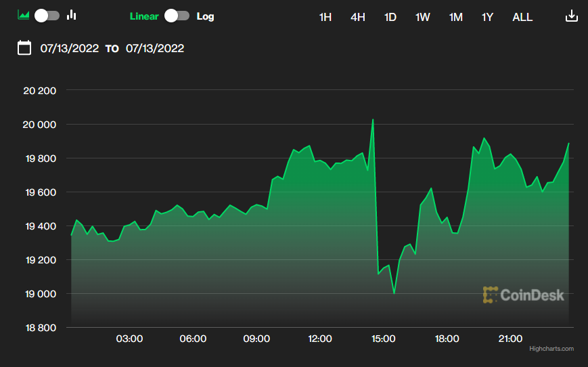Screen dimensions: 588x367
Task: Open the Highcharts.com credit link
Action: [x=551, y=349]
